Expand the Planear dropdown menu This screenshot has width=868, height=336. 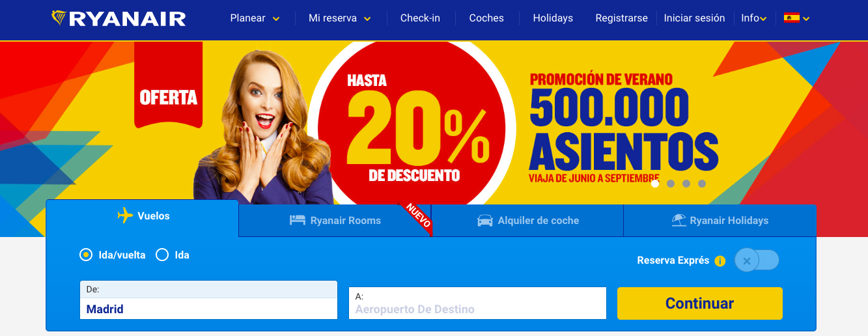255,18
